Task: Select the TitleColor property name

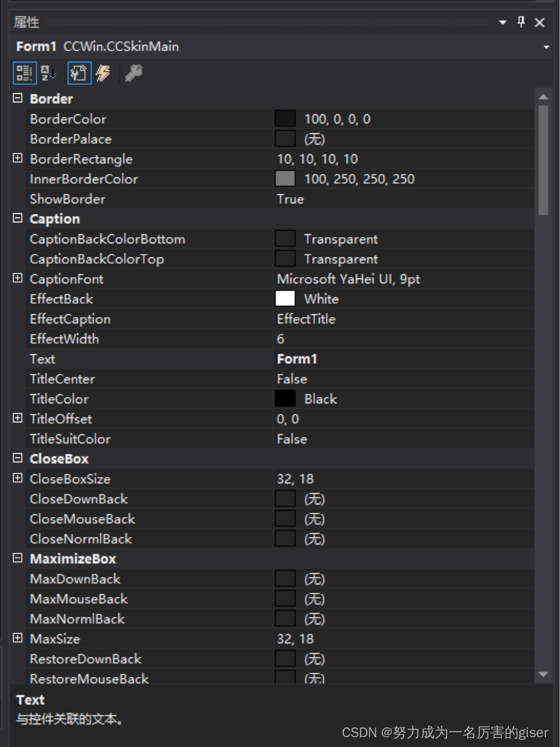Action: pyautogui.click(x=59, y=399)
